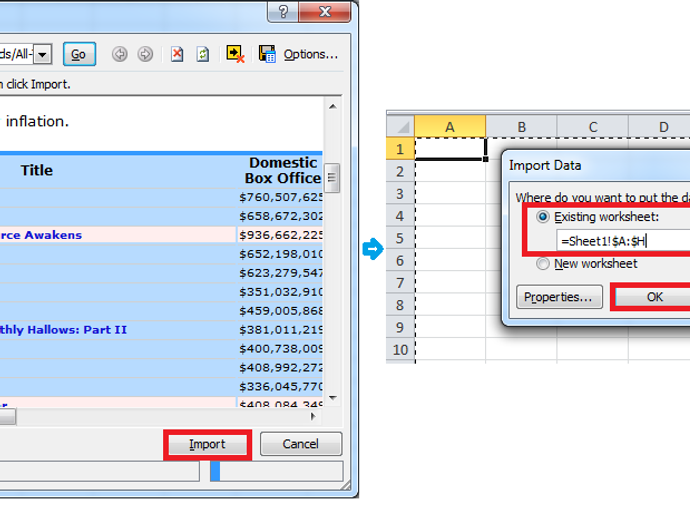Click the Select All corner triangle
Image resolution: width=690 pixels, height=518 pixels.
pos(400,127)
